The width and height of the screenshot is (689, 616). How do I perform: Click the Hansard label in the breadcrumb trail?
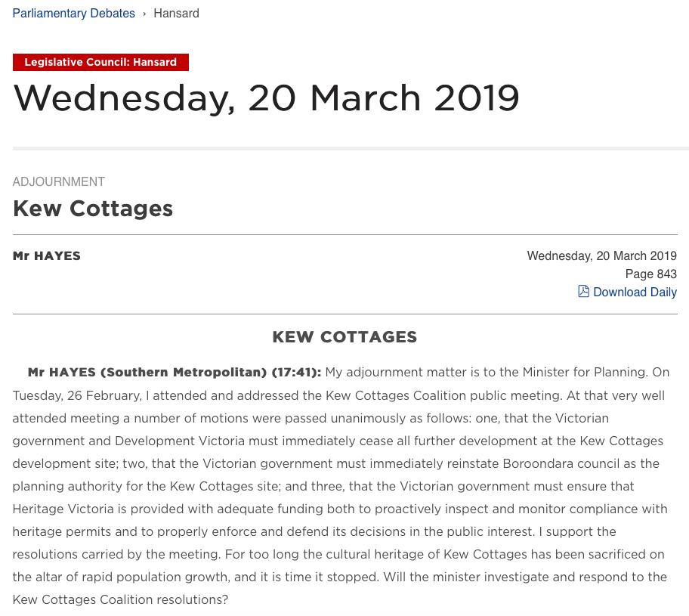(x=176, y=13)
